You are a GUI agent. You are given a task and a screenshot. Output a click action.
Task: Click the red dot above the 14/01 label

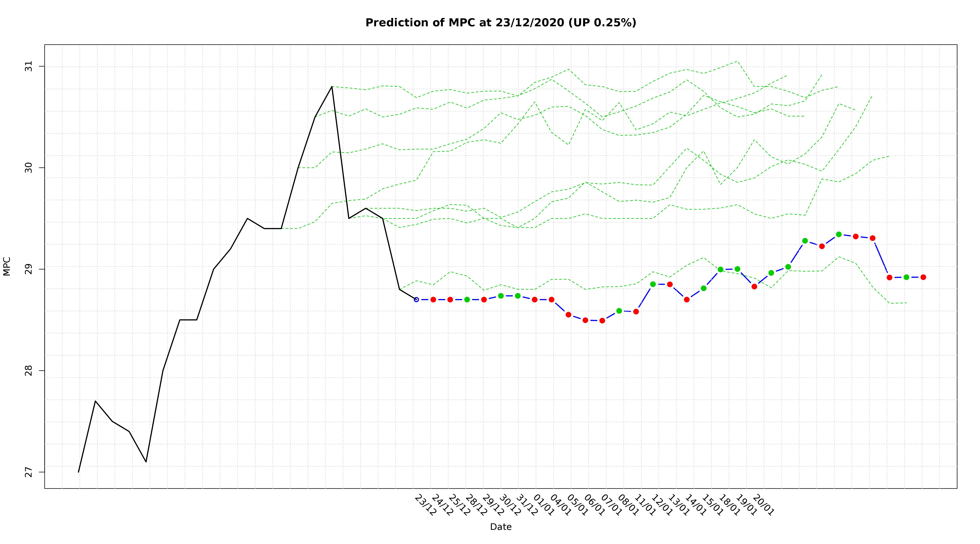point(687,300)
